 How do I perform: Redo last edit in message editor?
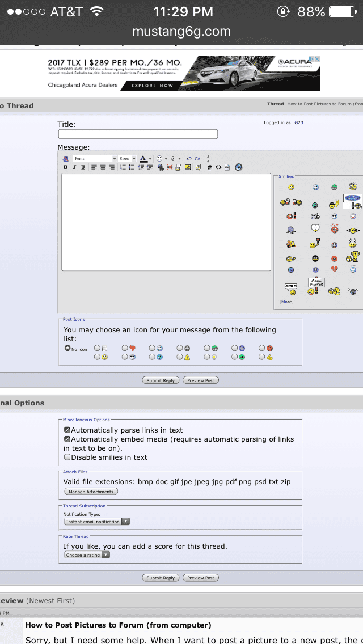click(197, 159)
